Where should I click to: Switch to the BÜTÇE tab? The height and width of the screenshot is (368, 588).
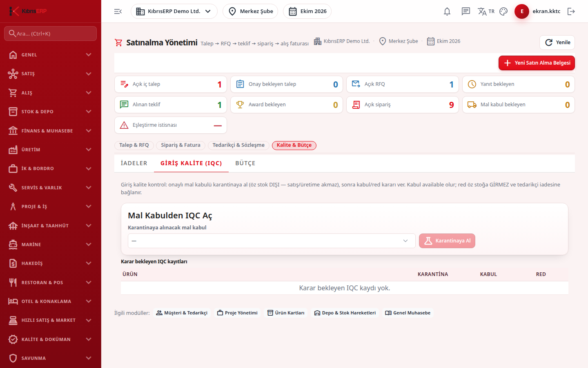pos(245,163)
